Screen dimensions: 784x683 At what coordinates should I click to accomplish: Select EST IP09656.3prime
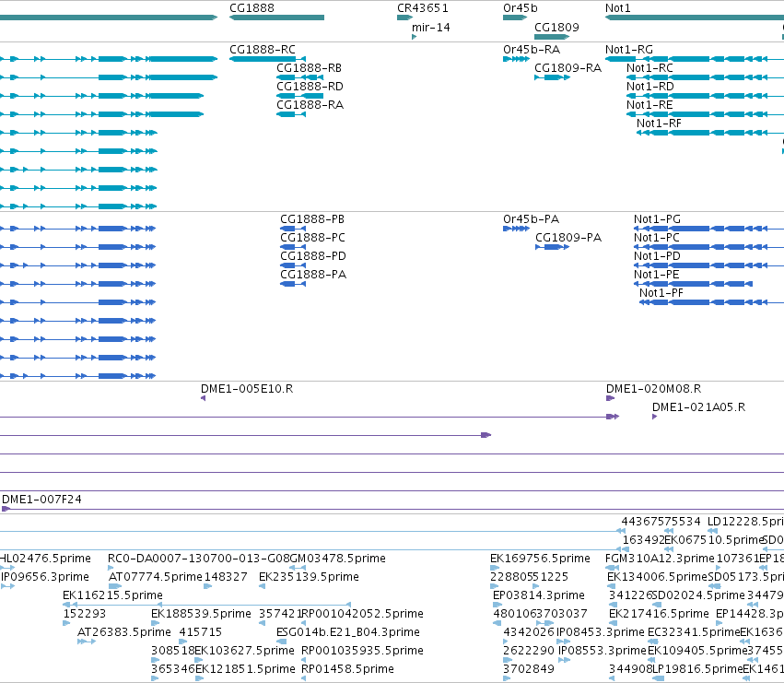click(x=7, y=586)
